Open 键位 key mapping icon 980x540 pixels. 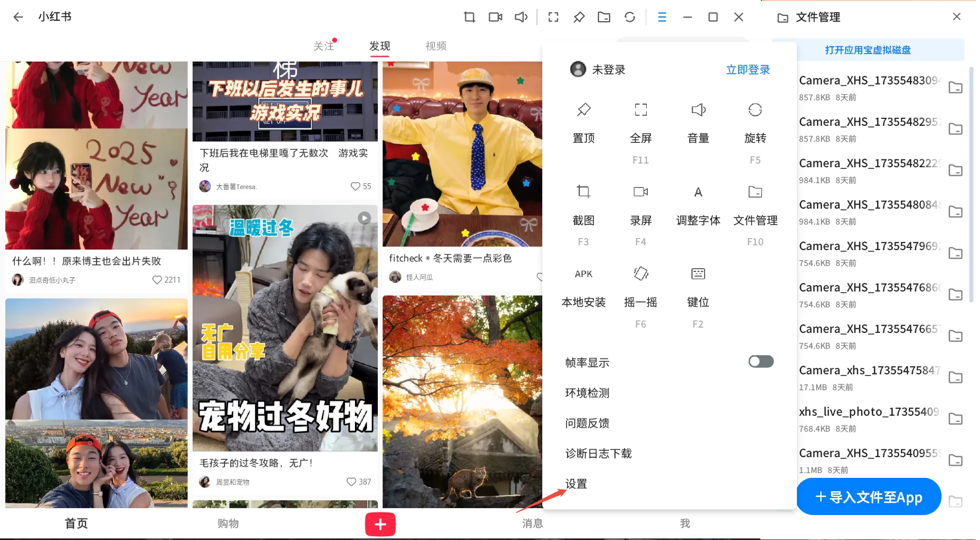698,273
